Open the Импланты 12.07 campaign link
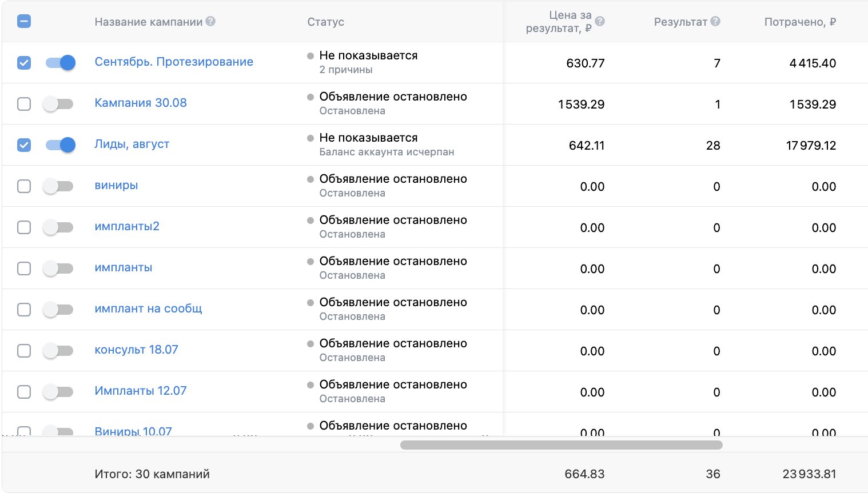 coord(141,391)
